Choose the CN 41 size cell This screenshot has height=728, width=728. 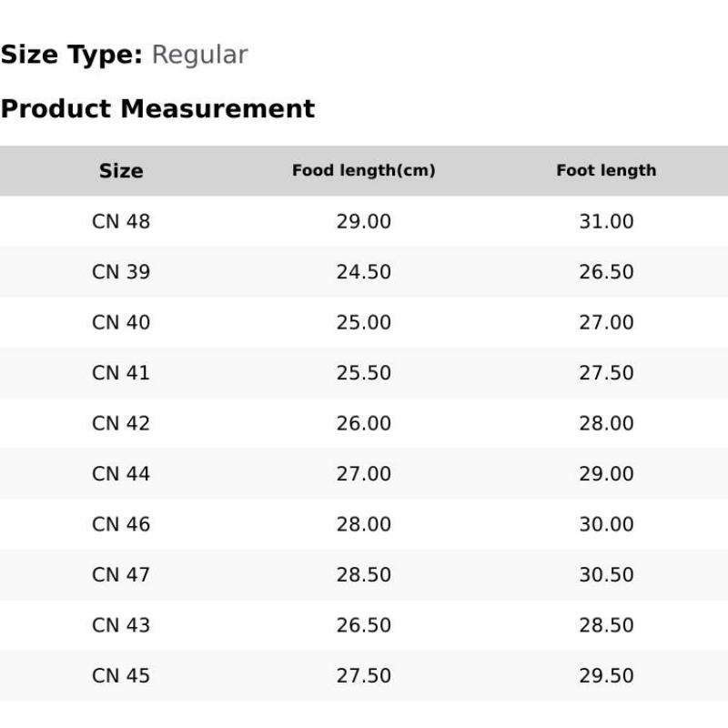click(121, 373)
